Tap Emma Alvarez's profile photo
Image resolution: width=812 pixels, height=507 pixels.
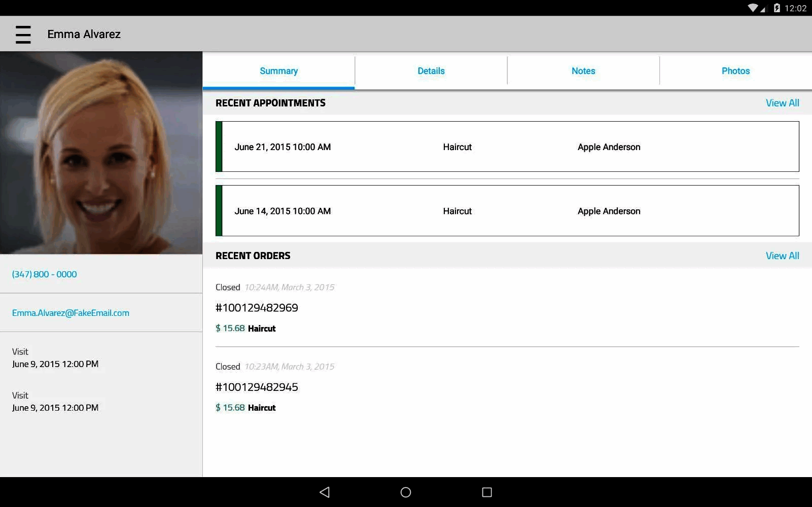(x=101, y=151)
